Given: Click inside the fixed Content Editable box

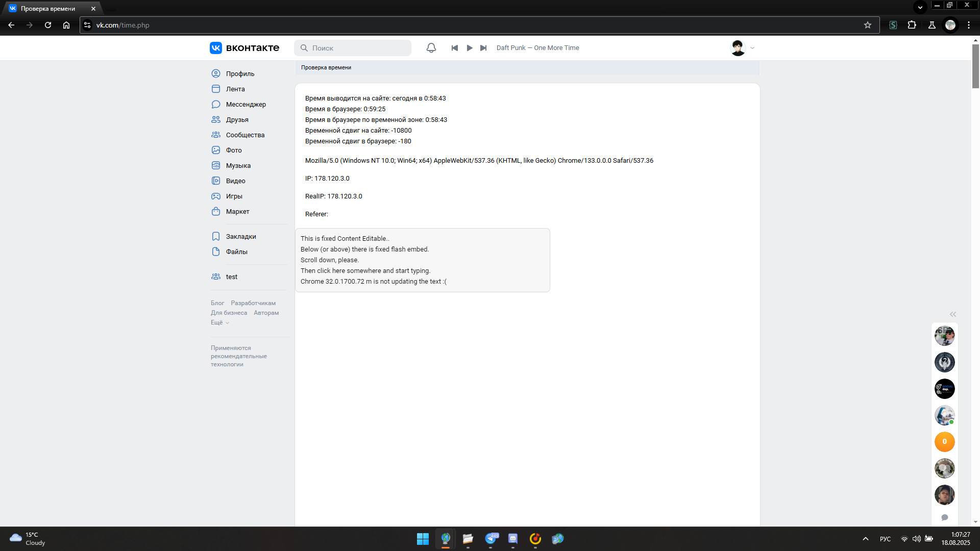Looking at the screenshot, I should pos(422,260).
